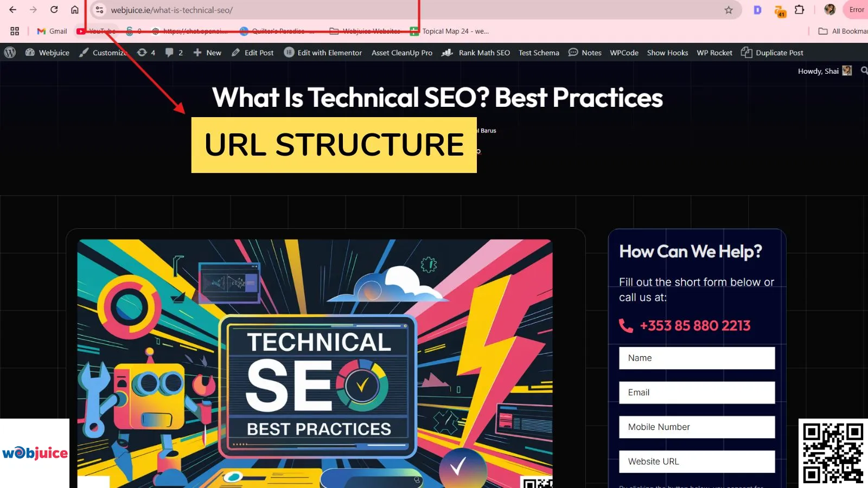
Task: View the 2 comments bubble icon
Action: pos(174,53)
